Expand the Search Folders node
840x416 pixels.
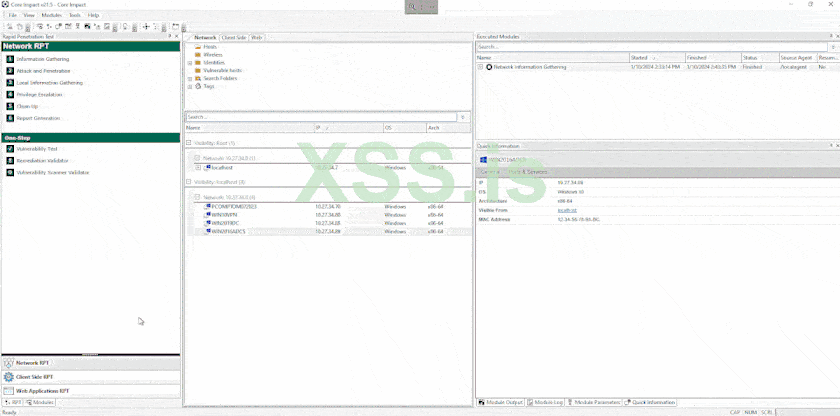coord(190,79)
